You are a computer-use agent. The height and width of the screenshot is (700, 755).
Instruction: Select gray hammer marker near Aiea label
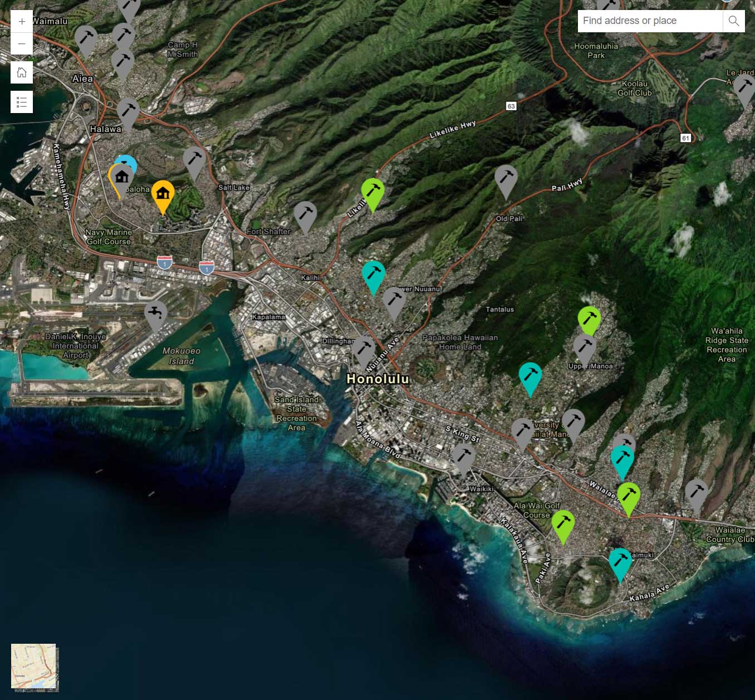[86, 39]
